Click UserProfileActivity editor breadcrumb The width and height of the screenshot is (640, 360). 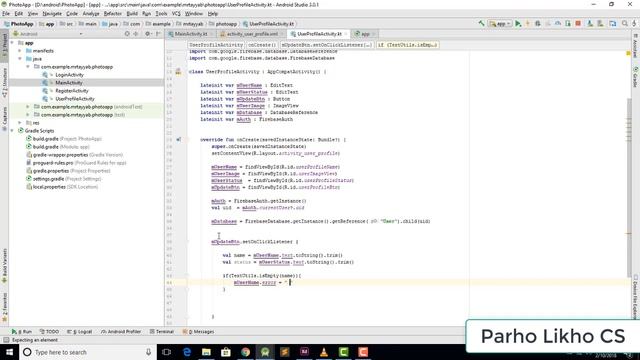click(x=216, y=45)
